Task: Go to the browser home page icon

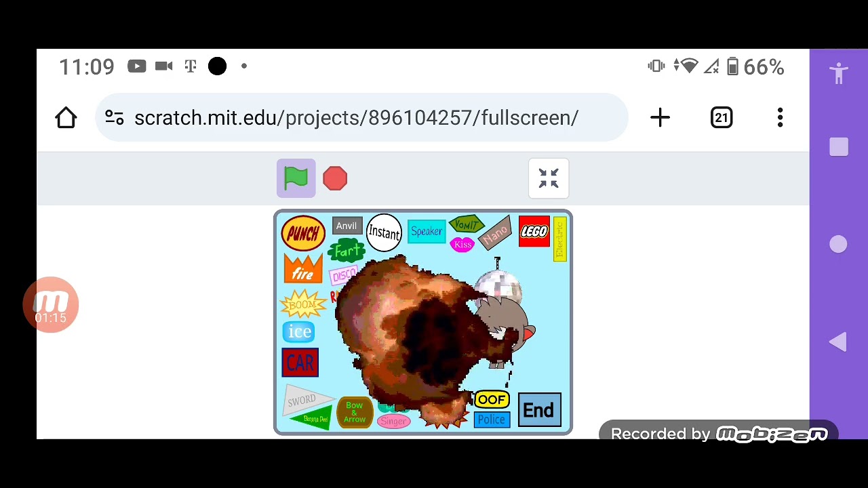Action: point(66,118)
